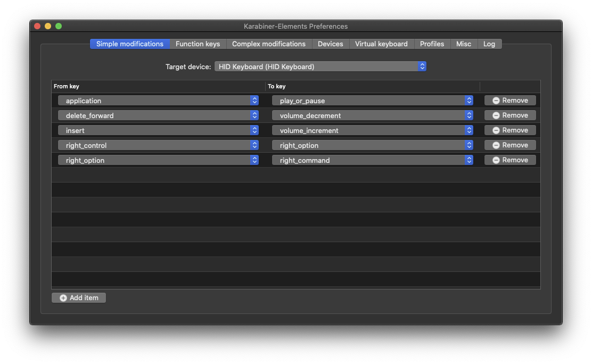Open the 'application' From key dropdown
592x364 pixels.
(158, 101)
